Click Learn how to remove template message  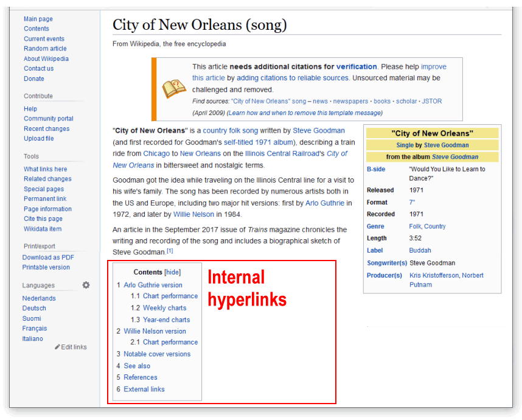pyautogui.click(x=305, y=113)
